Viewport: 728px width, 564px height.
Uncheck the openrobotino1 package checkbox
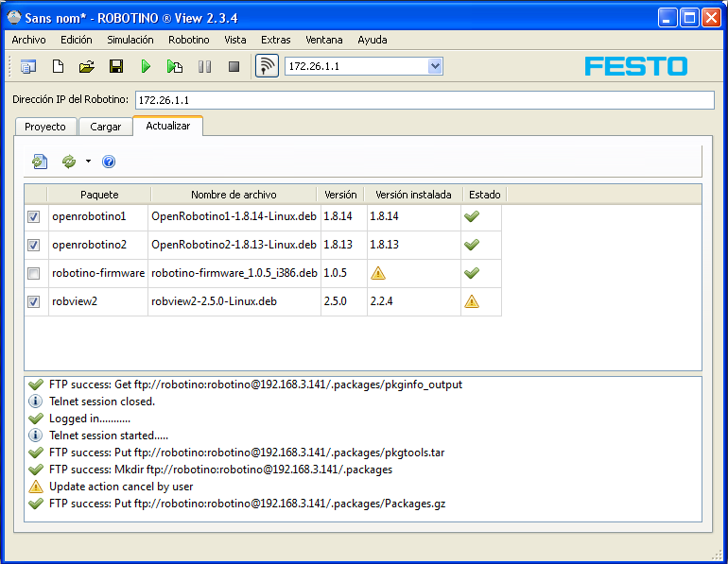(x=34, y=216)
